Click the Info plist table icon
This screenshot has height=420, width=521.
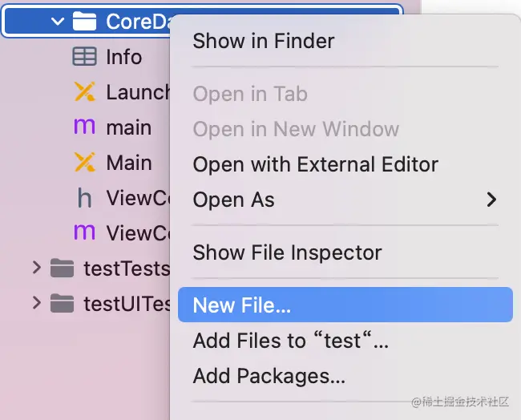(x=84, y=57)
